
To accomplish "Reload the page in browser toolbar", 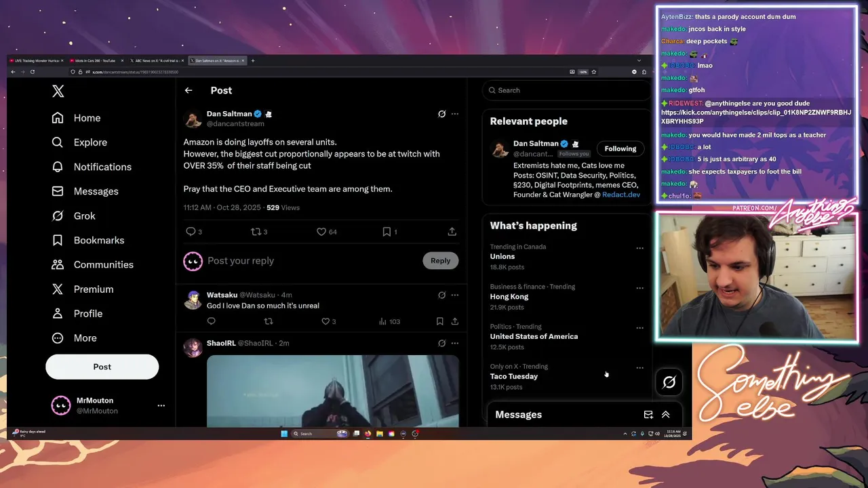I will tap(32, 72).
